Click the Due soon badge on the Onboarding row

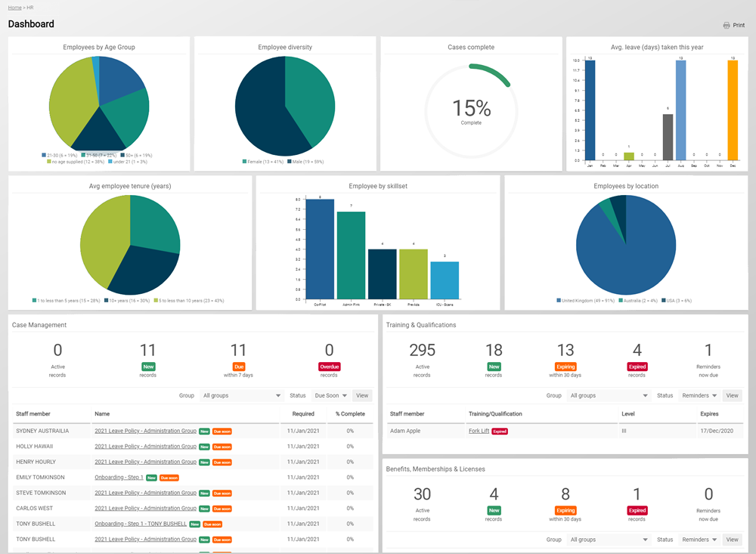click(x=171, y=477)
